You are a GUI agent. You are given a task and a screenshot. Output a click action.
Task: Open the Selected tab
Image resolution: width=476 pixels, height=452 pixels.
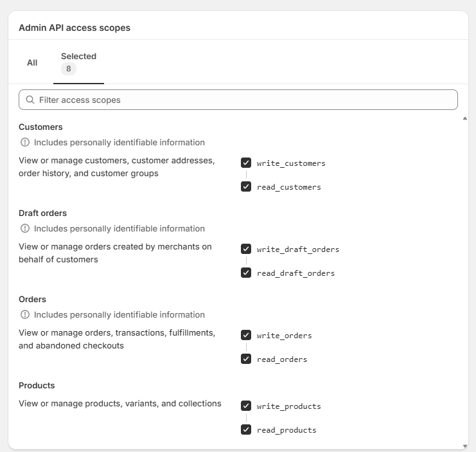[x=78, y=57]
